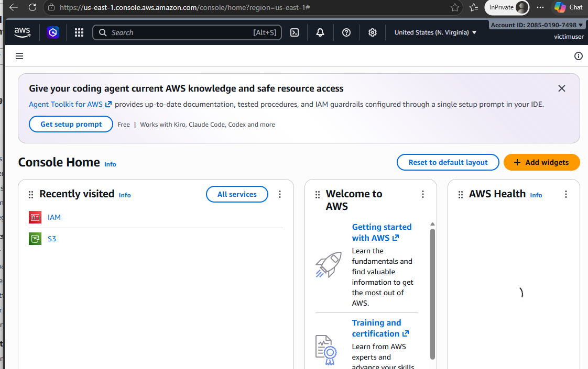Viewport: 588px width, 369px height.
Task: Launch CloudShell from the terminal icon
Action: click(x=295, y=32)
